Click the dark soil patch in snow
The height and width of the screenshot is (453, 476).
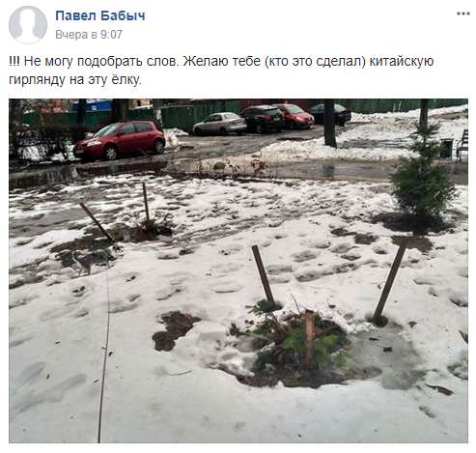[174, 330]
